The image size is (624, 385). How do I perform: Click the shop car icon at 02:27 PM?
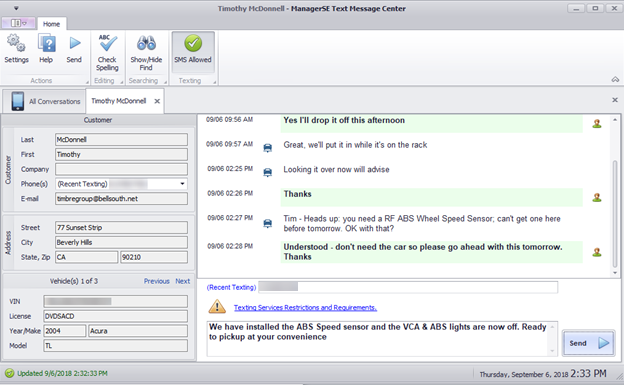267,223
